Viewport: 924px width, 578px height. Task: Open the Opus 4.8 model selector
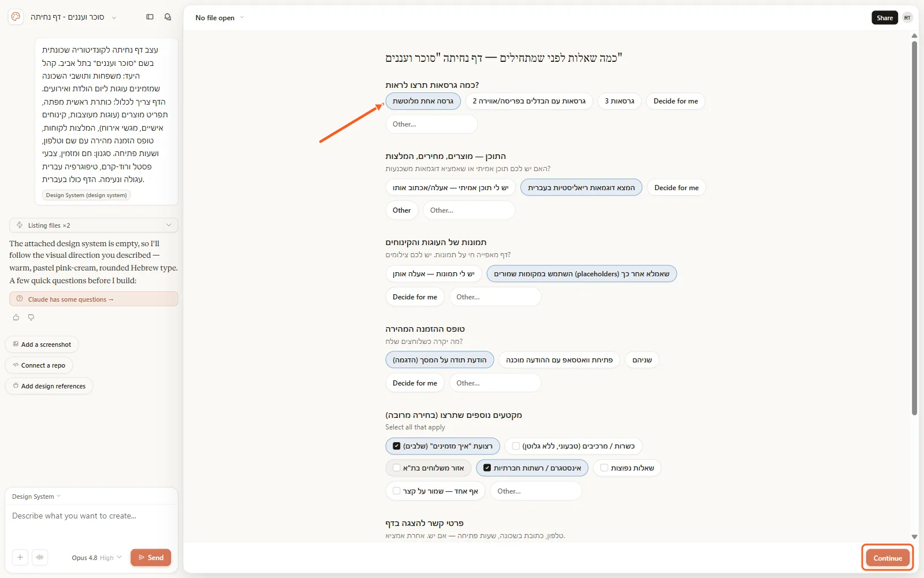pos(96,558)
